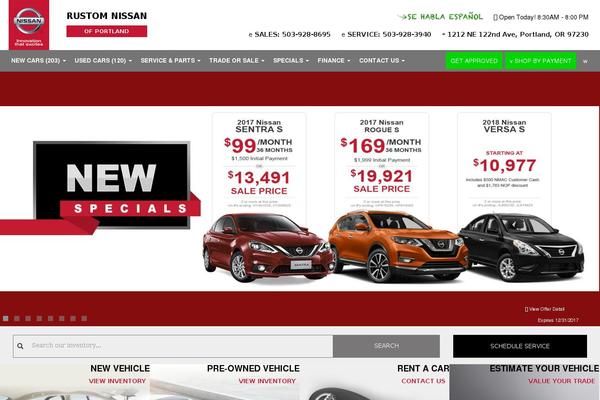Click the gray Search button

click(x=386, y=346)
